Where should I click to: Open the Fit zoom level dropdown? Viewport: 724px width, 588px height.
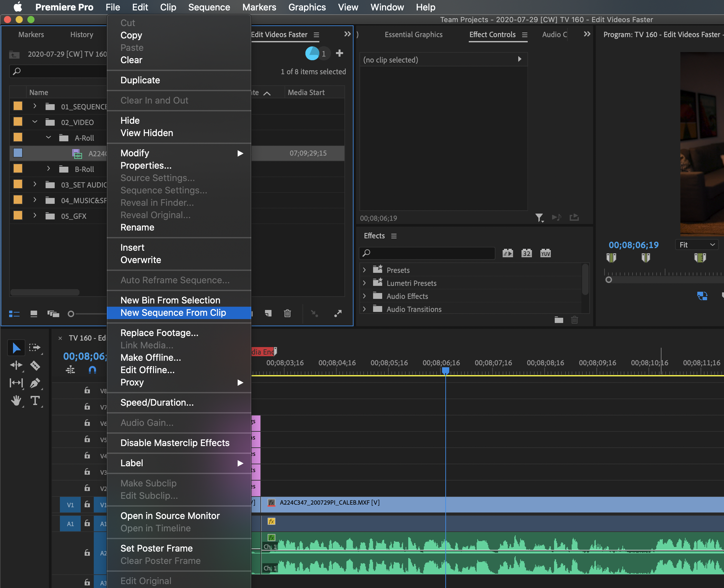[697, 245]
